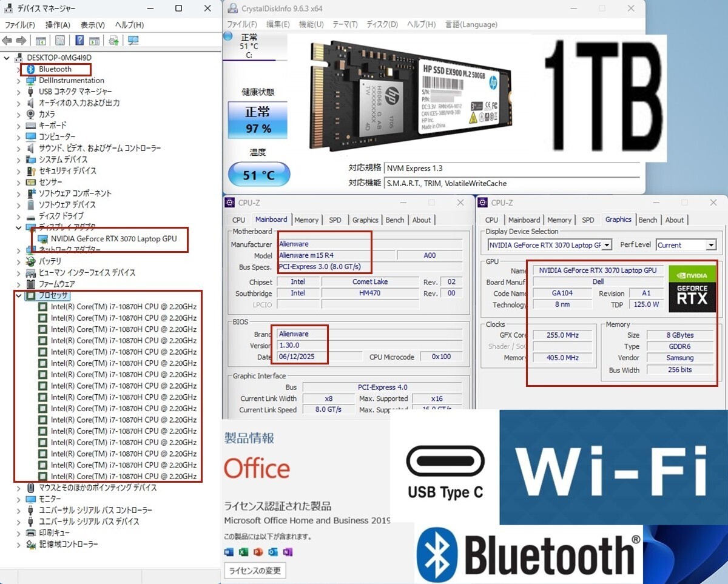Select ユニバーサル シリアル バス コントローラー row
The width and height of the screenshot is (728, 584).
click(x=95, y=510)
